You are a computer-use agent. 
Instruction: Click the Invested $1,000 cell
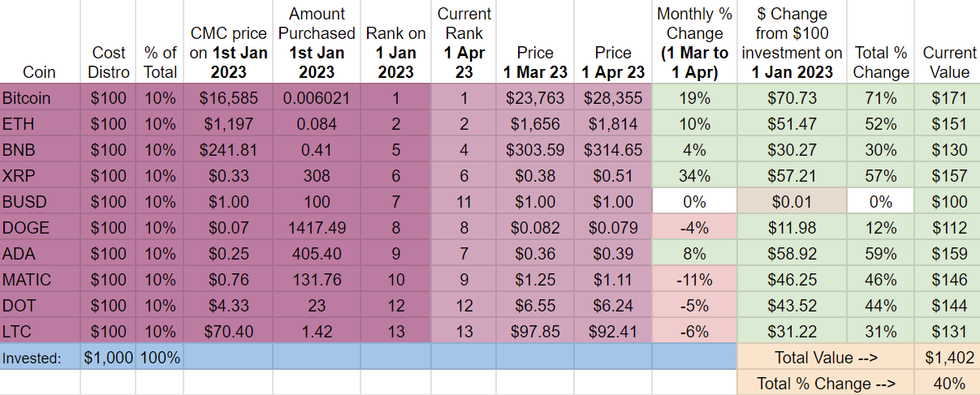pyautogui.click(x=108, y=358)
